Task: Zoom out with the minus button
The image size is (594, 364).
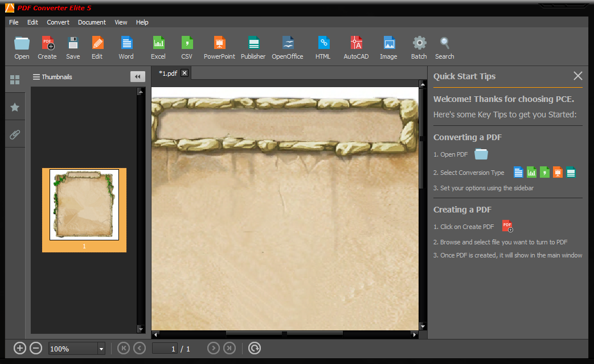Action: click(36, 348)
